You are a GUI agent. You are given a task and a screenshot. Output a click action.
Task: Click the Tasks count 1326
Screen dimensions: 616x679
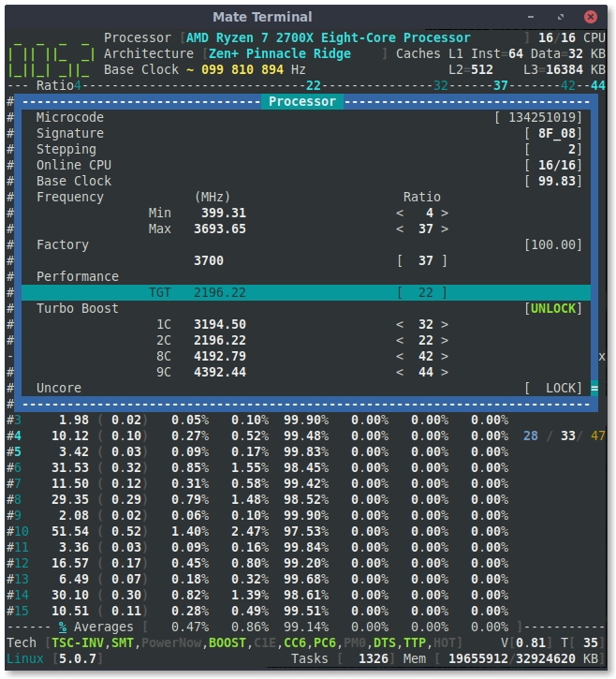[x=374, y=658]
